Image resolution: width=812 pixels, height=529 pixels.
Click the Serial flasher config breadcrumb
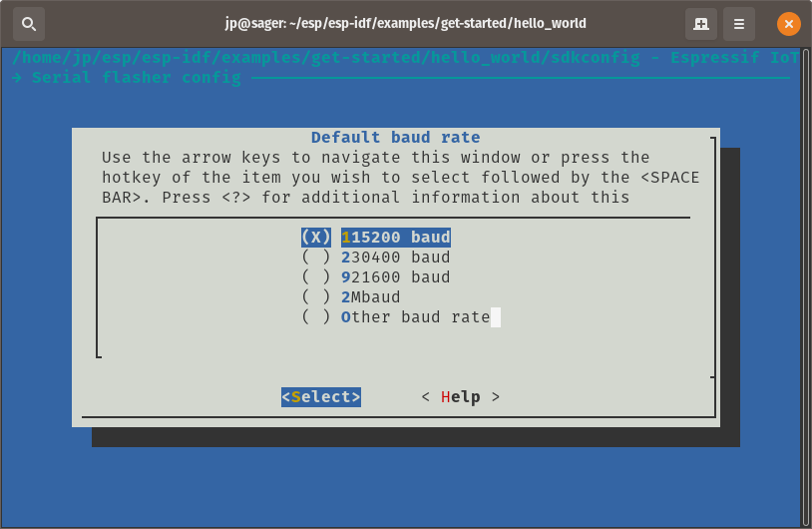pyautogui.click(x=137, y=78)
